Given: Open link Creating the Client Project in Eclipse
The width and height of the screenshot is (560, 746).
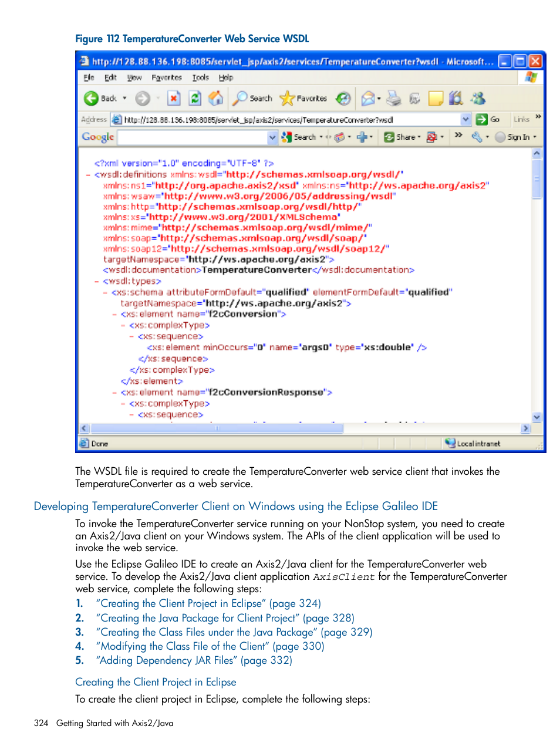Looking at the screenshot, I should (x=208, y=603).
